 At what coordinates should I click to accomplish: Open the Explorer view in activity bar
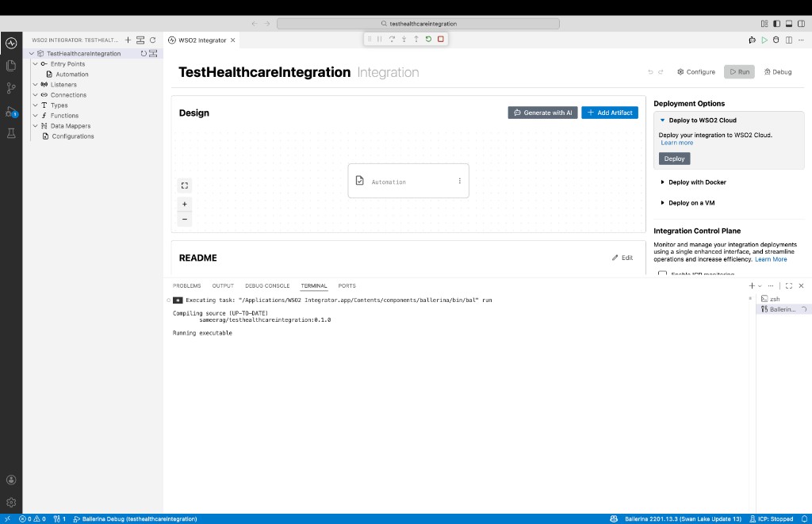click(x=11, y=66)
